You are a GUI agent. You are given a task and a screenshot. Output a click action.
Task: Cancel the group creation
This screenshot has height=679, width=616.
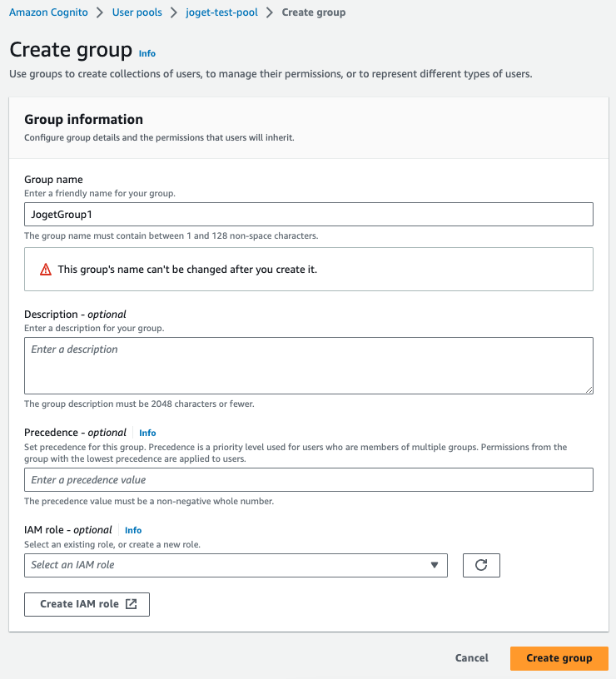[x=472, y=658]
